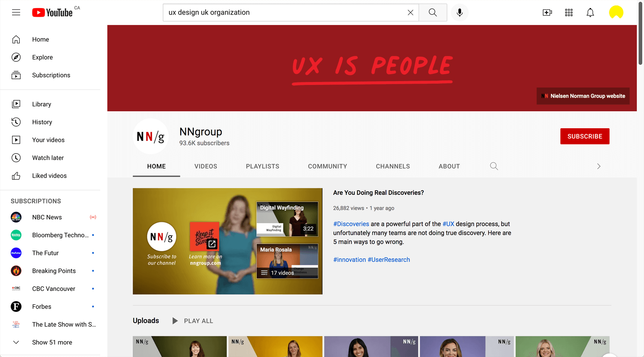Click the magnifier search button
The height and width of the screenshot is (357, 644).
pos(433,12)
